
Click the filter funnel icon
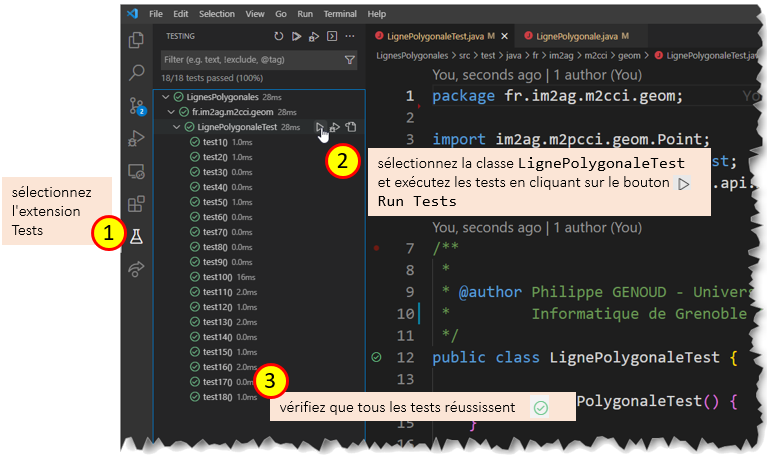point(350,61)
